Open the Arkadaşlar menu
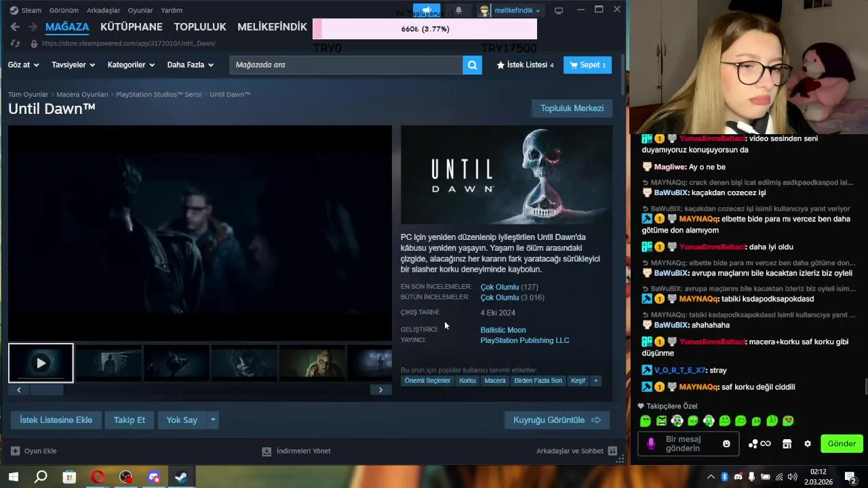The image size is (868, 488). tap(103, 10)
